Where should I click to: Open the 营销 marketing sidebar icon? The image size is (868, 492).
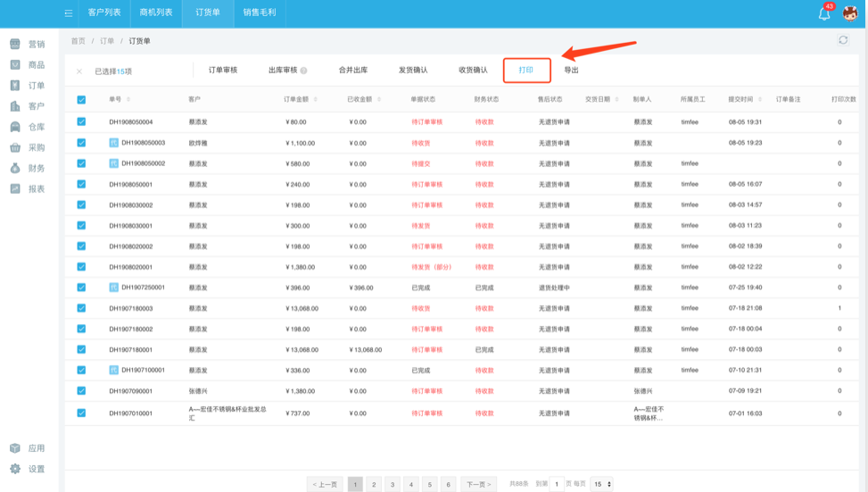click(15, 44)
